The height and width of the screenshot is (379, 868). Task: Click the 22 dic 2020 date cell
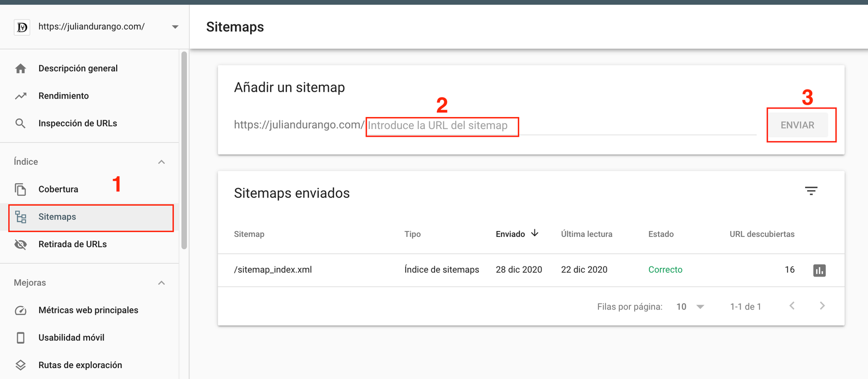tap(584, 270)
